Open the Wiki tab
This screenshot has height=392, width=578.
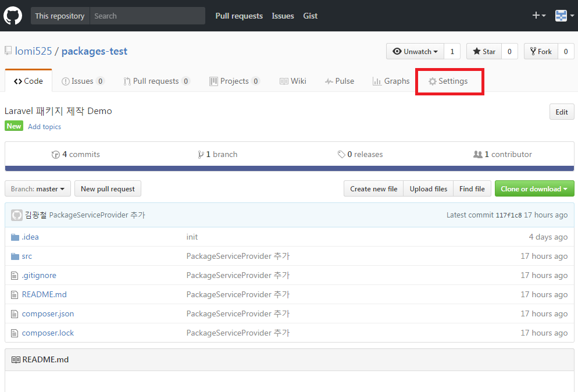[292, 81]
